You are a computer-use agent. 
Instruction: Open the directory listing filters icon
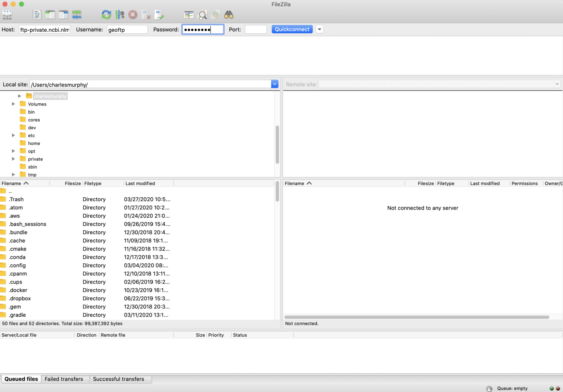click(189, 15)
